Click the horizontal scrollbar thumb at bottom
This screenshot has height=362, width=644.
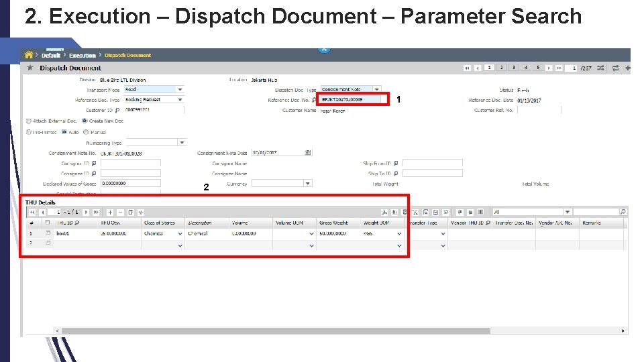pos(276,330)
